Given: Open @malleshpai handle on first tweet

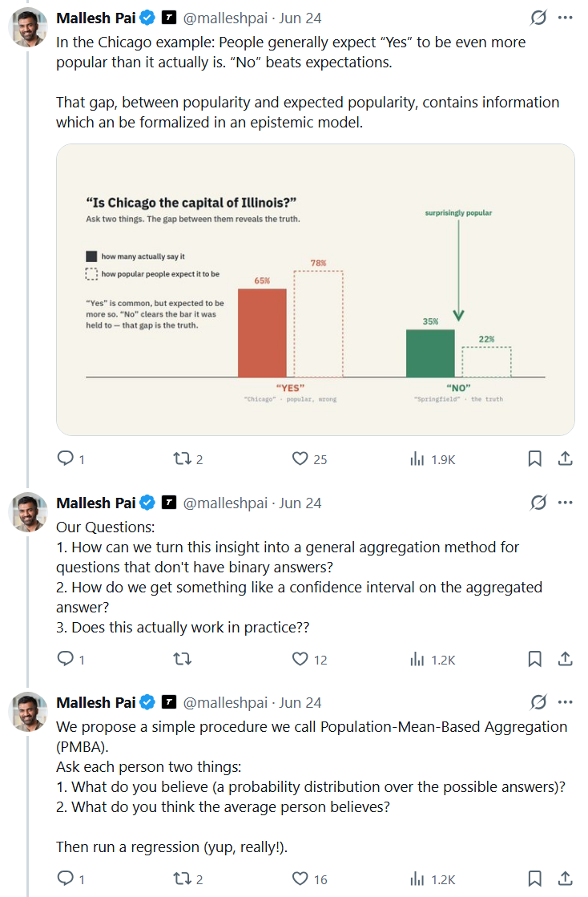Looking at the screenshot, I should 225,18.
